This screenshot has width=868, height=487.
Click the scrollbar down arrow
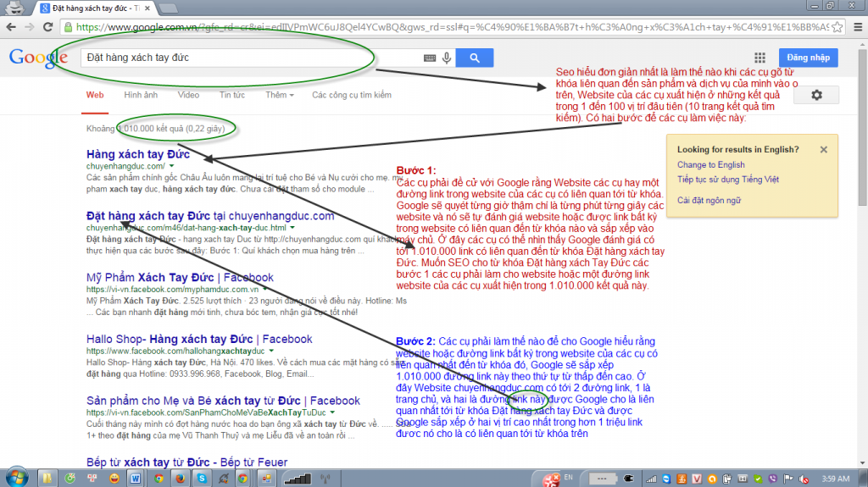pos(862,462)
